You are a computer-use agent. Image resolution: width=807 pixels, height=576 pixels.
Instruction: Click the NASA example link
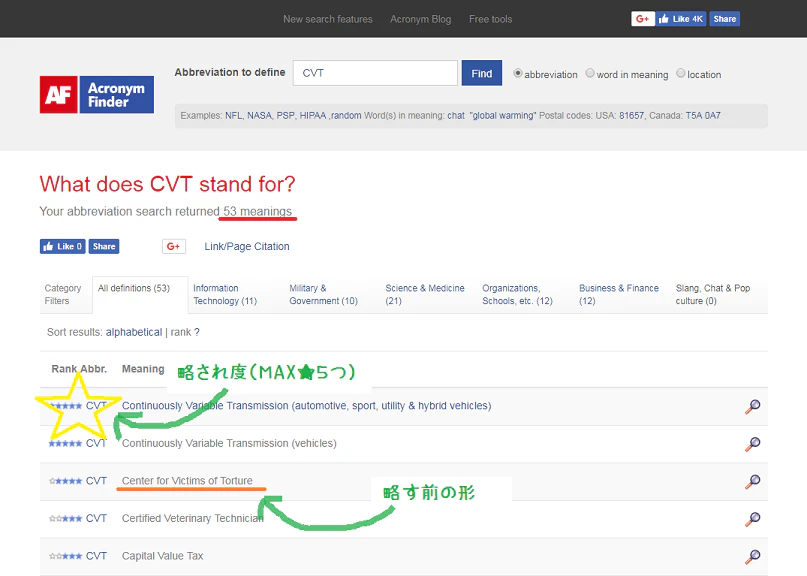259,116
